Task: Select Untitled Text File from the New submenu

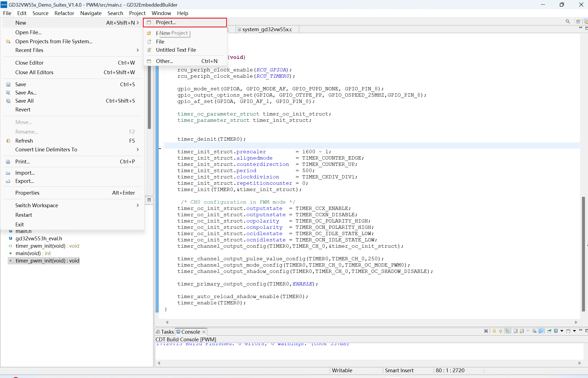Action: click(x=185, y=50)
